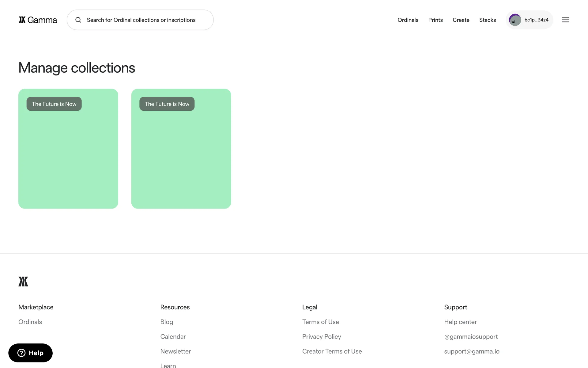
Task: Open first The Future is Now collection card
Action: click(x=68, y=149)
